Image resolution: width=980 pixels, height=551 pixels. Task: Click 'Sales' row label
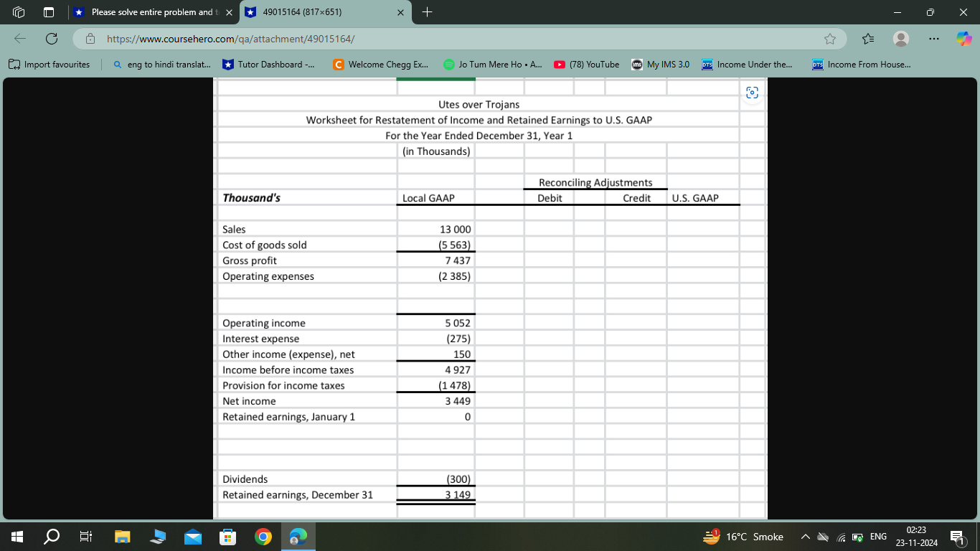pos(234,230)
